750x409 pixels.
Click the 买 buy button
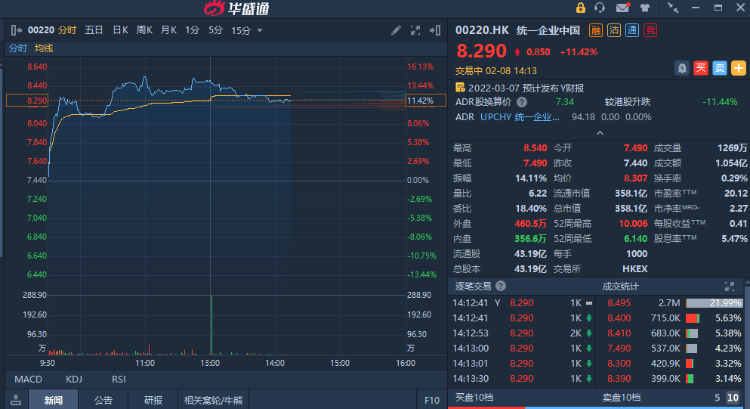pos(701,68)
